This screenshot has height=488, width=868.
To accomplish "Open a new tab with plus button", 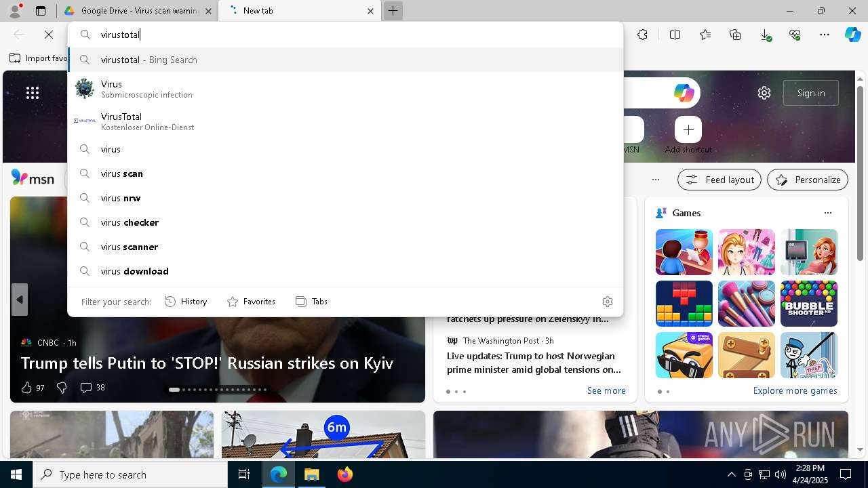I will [393, 11].
